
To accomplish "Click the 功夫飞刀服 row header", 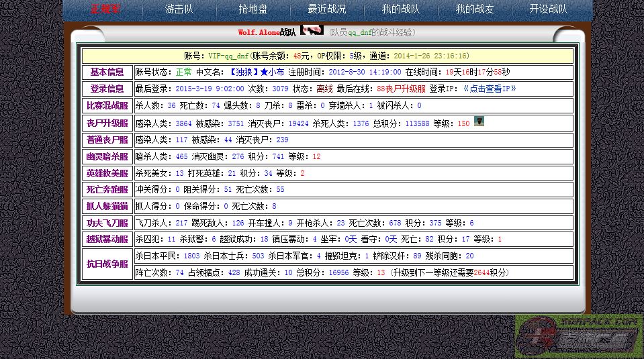I will (107, 223).
